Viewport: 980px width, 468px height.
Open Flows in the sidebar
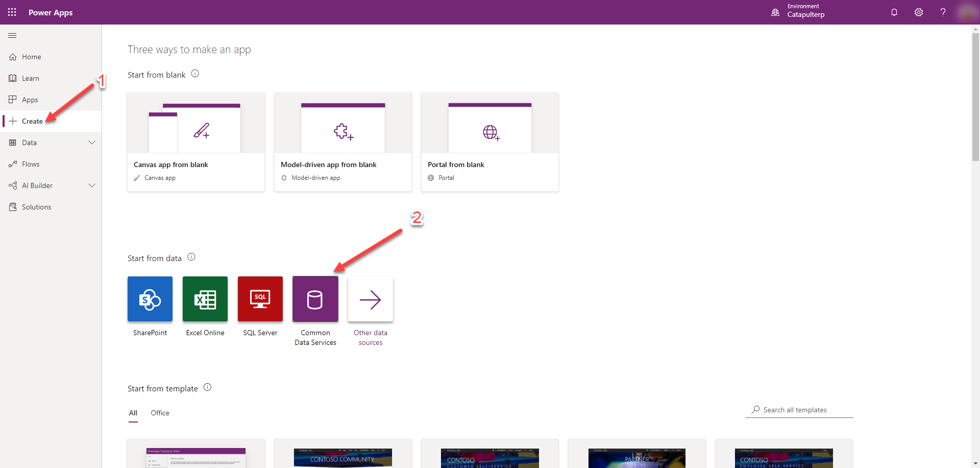pyautogui.click(x=51, y=164)
